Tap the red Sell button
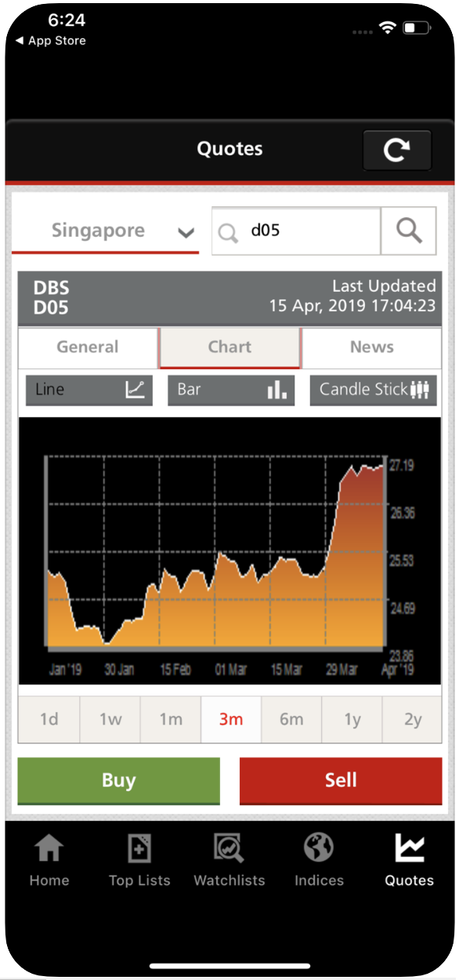The width and height of the screenshot is (459, 980). pyautogui.click(x=341, y=781)
